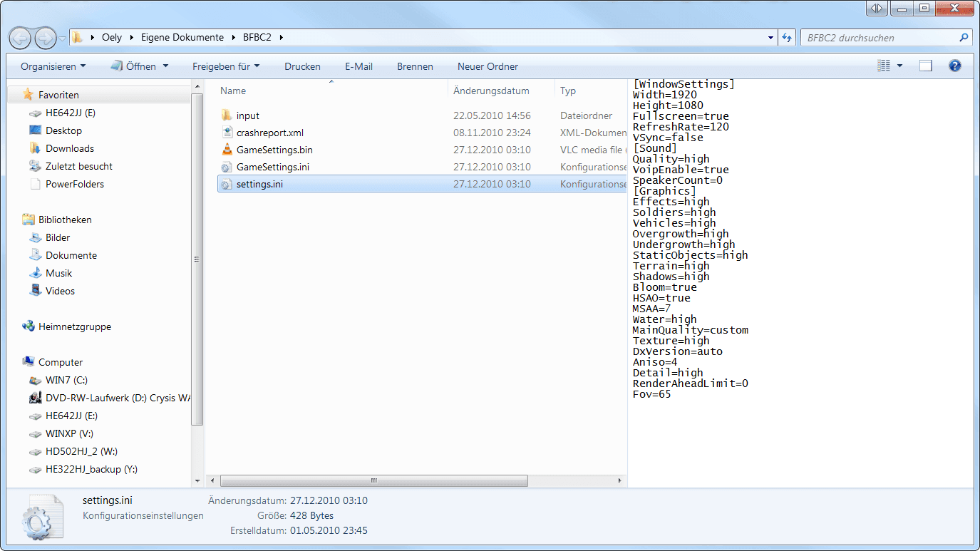Select Bibliotheken in navigation pane
This screenshot has width=980, height=551.
pyautogui.click(x=65, y=220)
